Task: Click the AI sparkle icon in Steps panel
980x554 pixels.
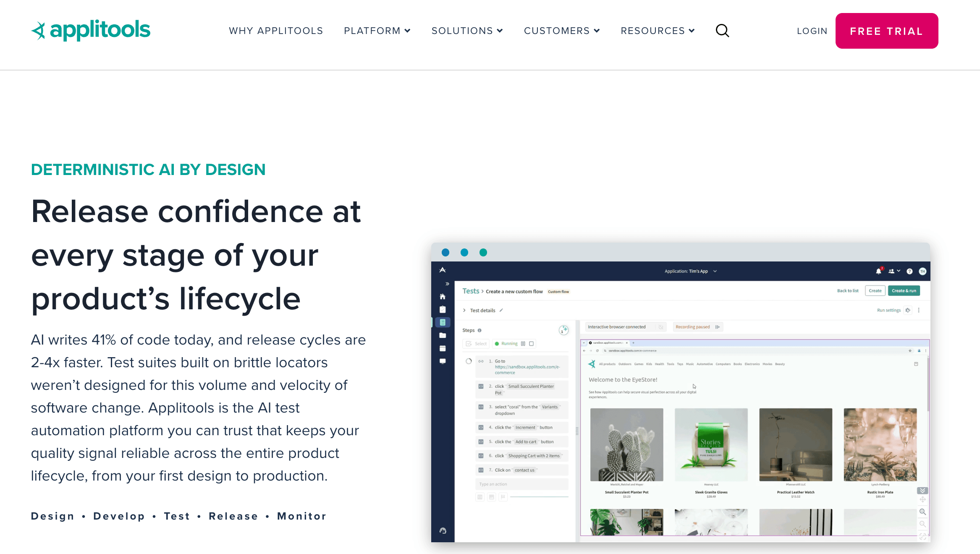Action: click(563, 330)
